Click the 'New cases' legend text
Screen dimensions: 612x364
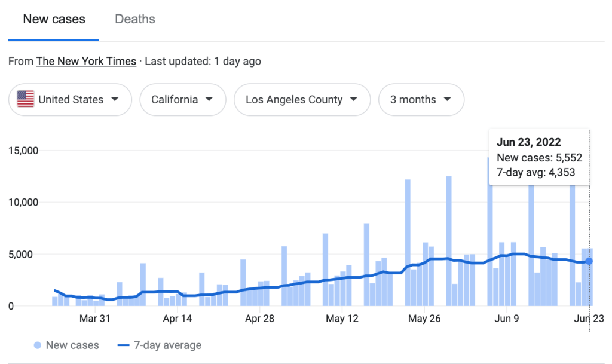(72, 345)
